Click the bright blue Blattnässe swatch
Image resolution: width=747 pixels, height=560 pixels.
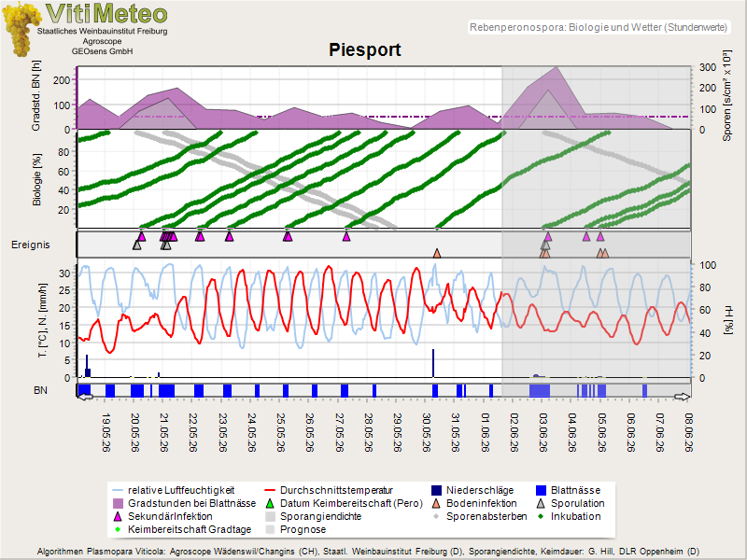(x=541, y=490)
